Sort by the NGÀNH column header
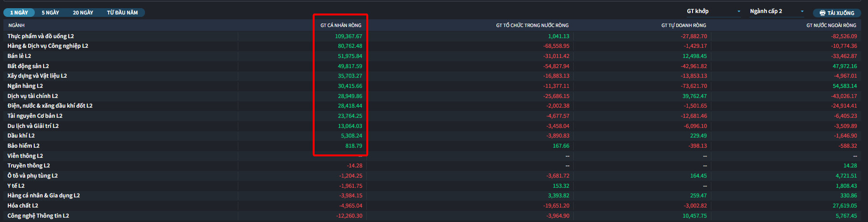868x222 pixels. coord(16,25)
